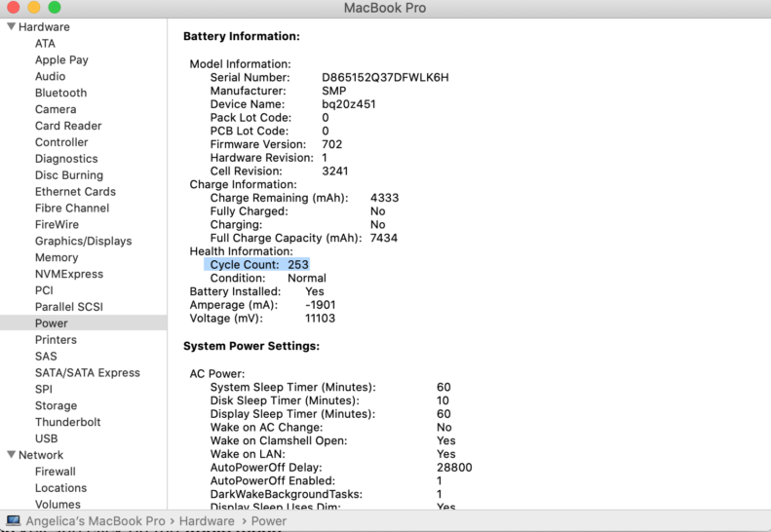Viewport: 771px width, 532px height.
Task: Select Bluetooth in the sidebar
Action: pyautogui.click(x=61, y=93)
